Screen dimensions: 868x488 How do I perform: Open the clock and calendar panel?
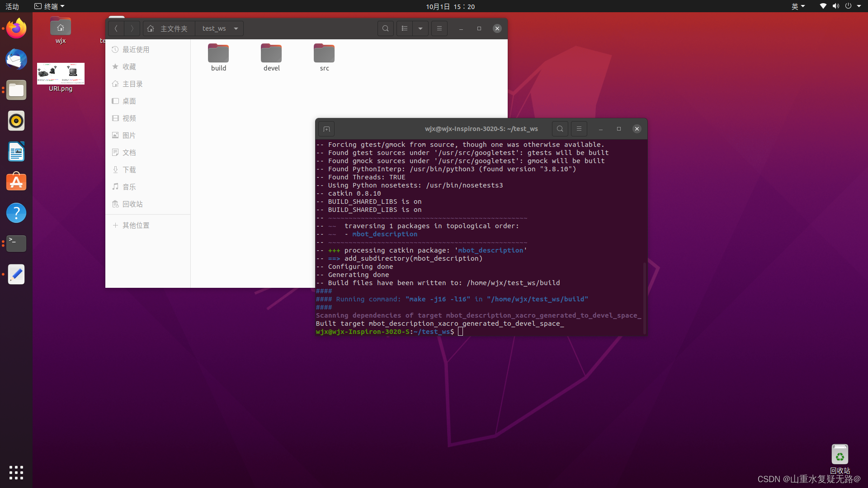pyautogui.click(x=450, y=6)
